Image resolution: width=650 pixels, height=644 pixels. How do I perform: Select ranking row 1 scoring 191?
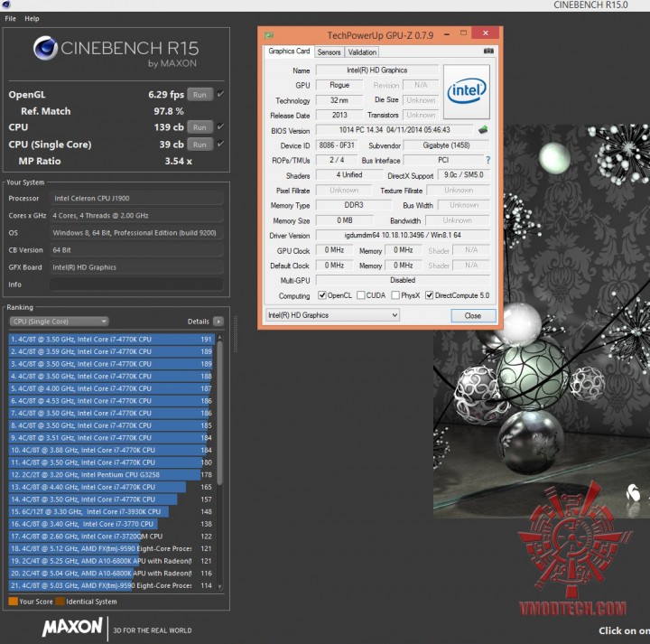[112, 340]
